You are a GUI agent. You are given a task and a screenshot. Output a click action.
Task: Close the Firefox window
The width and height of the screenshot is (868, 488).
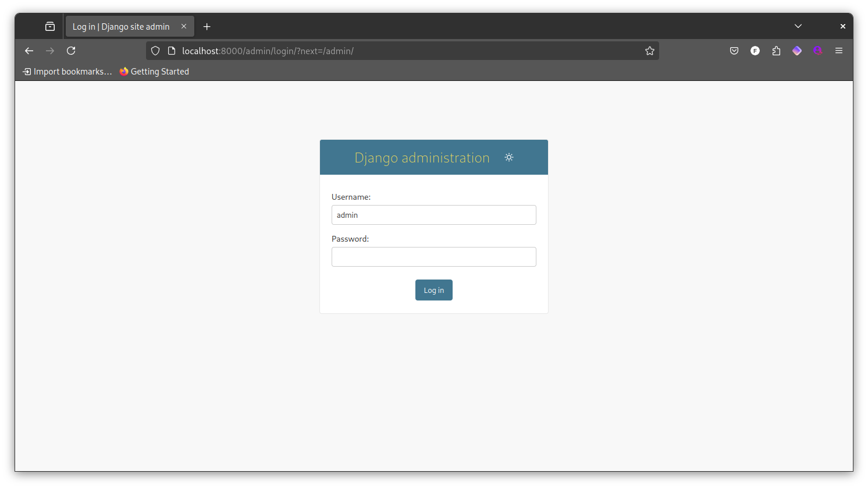point(842,26)
